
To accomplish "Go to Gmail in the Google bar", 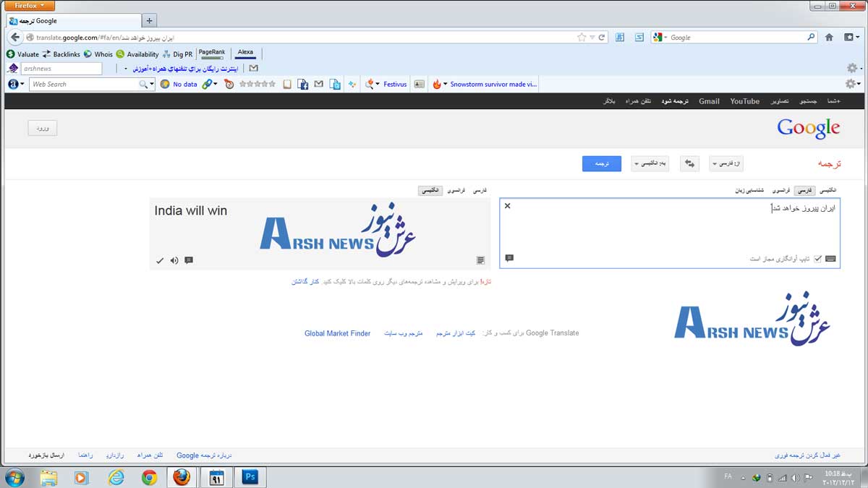I will (709, 101).
